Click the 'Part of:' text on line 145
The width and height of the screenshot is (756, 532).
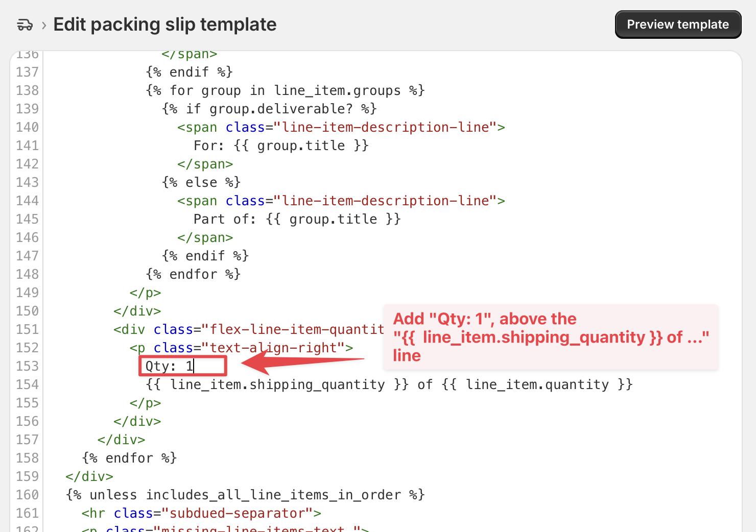click(x=224, y=219)
